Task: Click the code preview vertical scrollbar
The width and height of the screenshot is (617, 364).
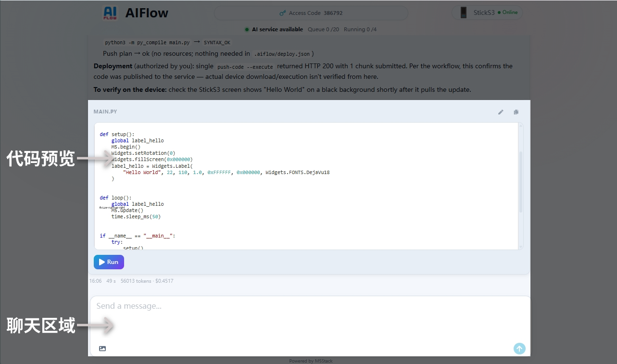Action: point(520,182)
